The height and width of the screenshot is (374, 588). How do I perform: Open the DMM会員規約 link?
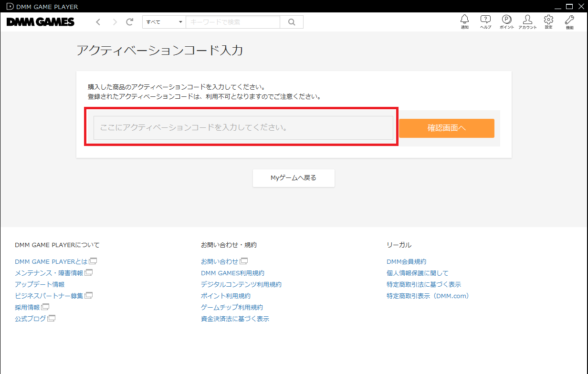(406, 261)
